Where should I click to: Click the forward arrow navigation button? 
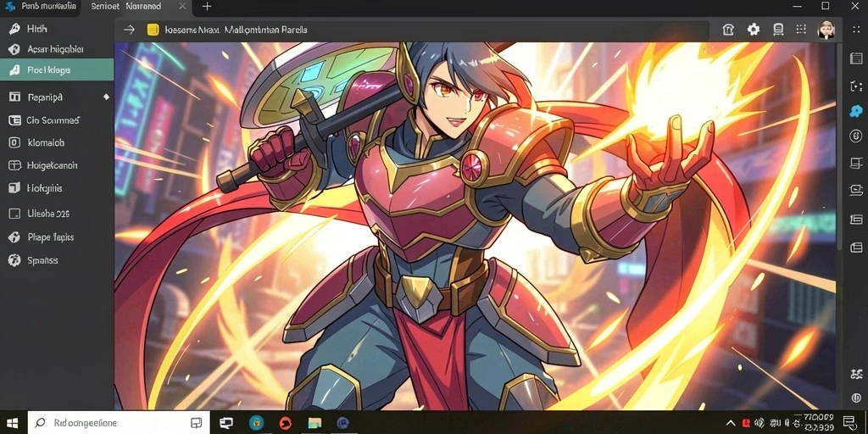(x=129, y=30)
